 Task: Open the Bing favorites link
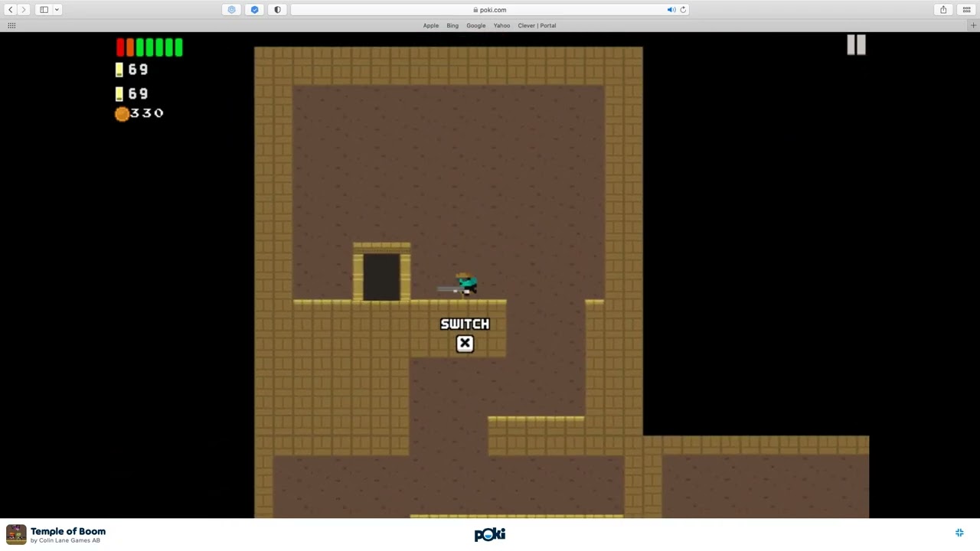pos(452,25)
